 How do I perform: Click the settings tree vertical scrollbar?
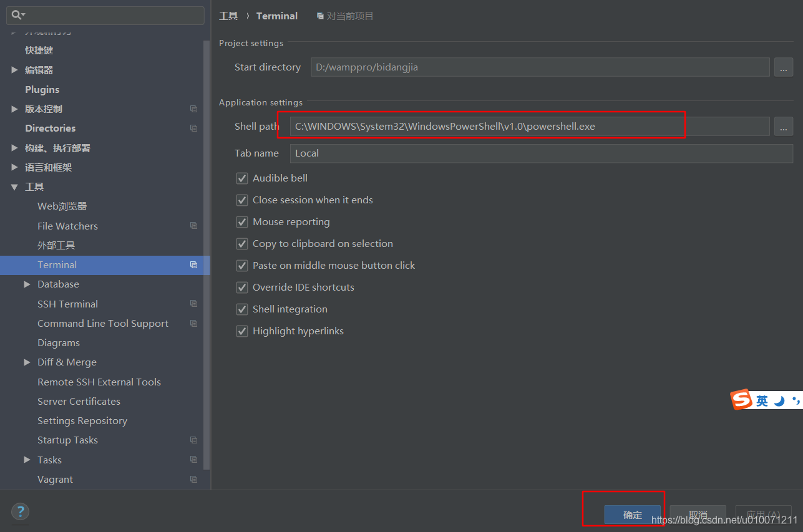[207, 254]
